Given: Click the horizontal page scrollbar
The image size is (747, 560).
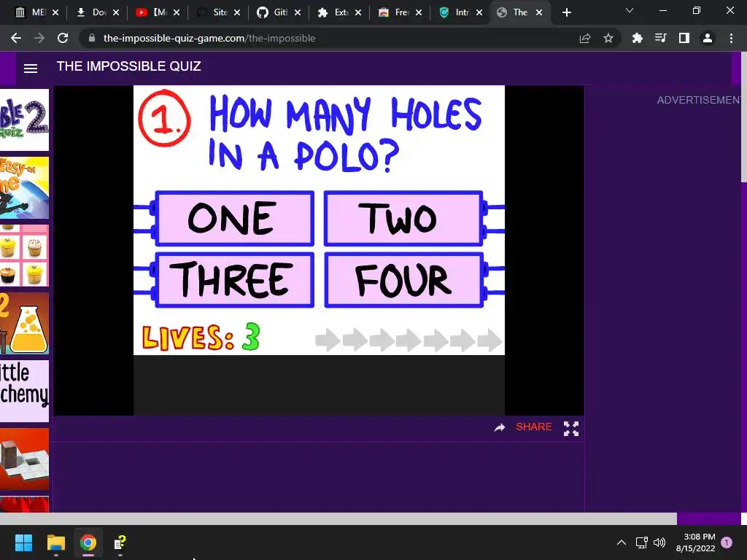Looking at the screenshot, I should coord(338,518).
